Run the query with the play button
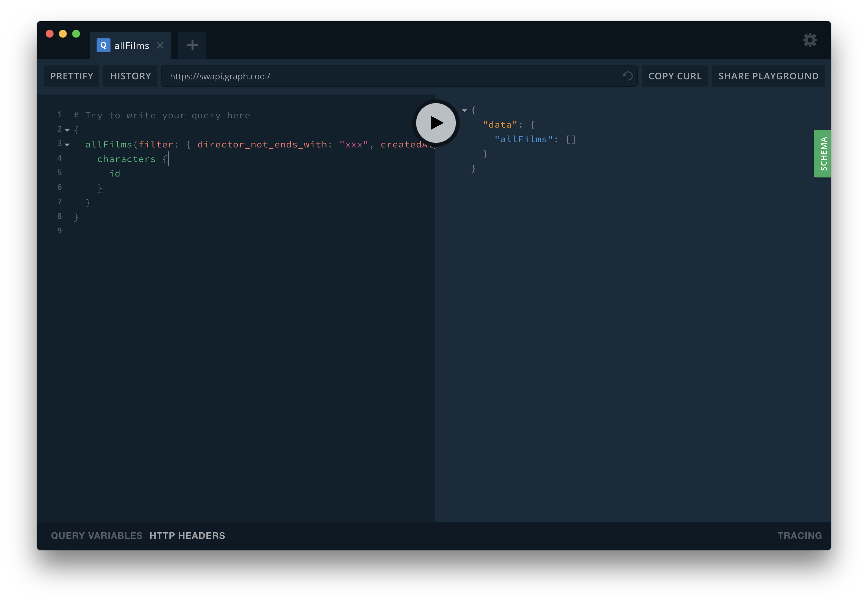 click(436, 123)
